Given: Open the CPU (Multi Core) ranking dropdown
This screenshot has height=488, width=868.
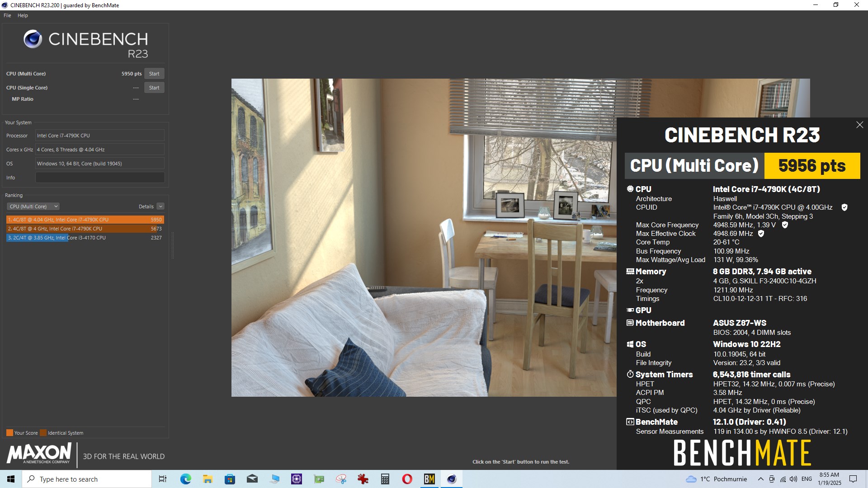Looking at the screenshot, I should (x=33, y=206).
